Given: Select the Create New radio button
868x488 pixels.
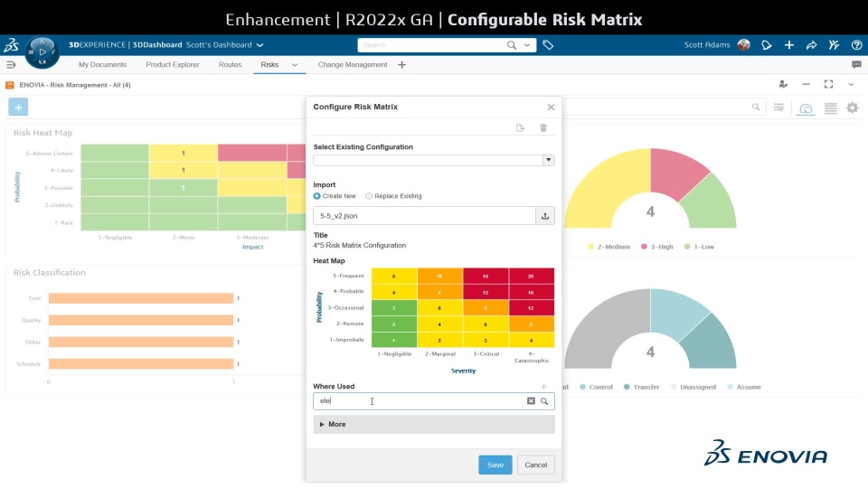Looking at the screenshot, I should pos(316,196).
